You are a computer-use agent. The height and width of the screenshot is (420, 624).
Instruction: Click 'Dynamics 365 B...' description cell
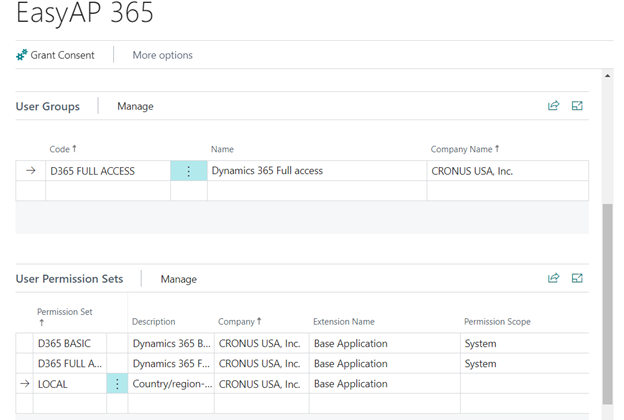pos(171,343)
